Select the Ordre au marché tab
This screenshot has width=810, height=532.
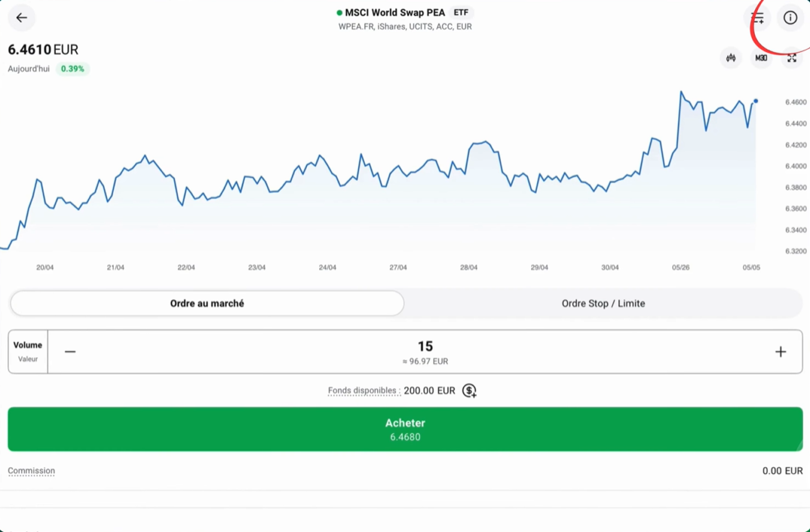coord(207,304)
